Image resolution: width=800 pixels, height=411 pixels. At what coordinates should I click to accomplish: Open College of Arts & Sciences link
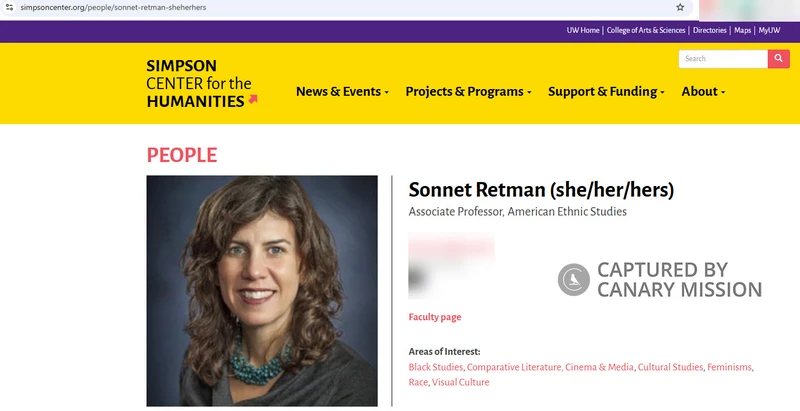(x=646, y=30)
